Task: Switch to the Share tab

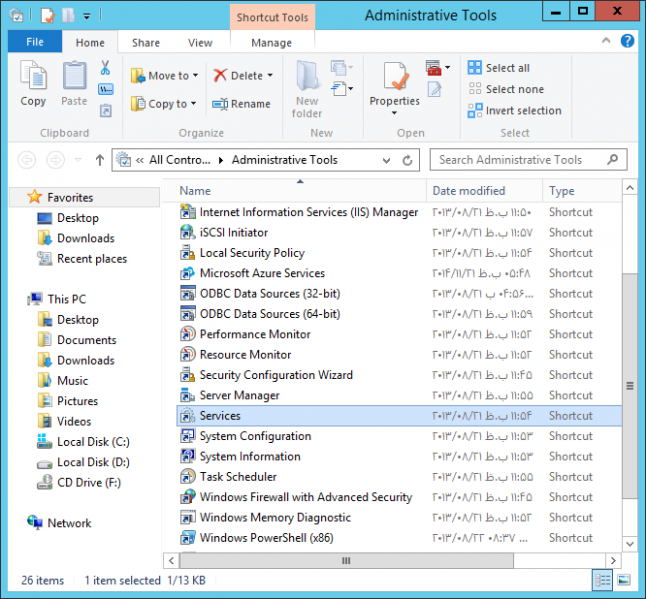Action: pyautogui.click(x=146, y=42)
